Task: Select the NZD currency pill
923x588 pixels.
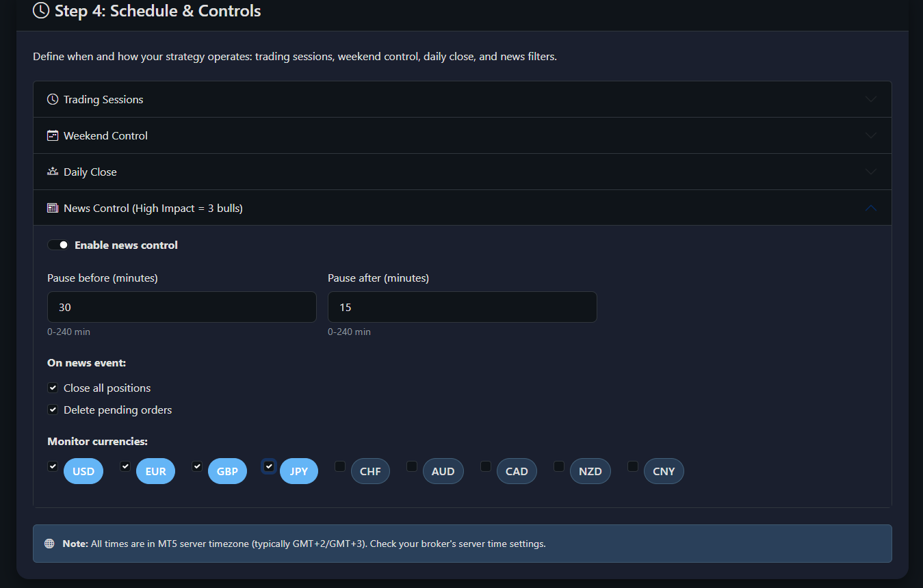Action: (590, 471)
